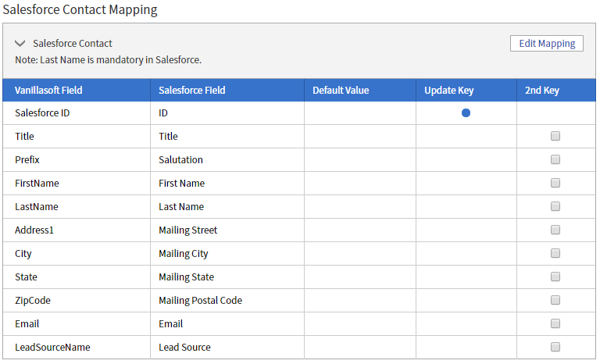Screen dimensions: 600x364
Task: Click the LastName Vanillasoft cell
Action: click(77, 207)
